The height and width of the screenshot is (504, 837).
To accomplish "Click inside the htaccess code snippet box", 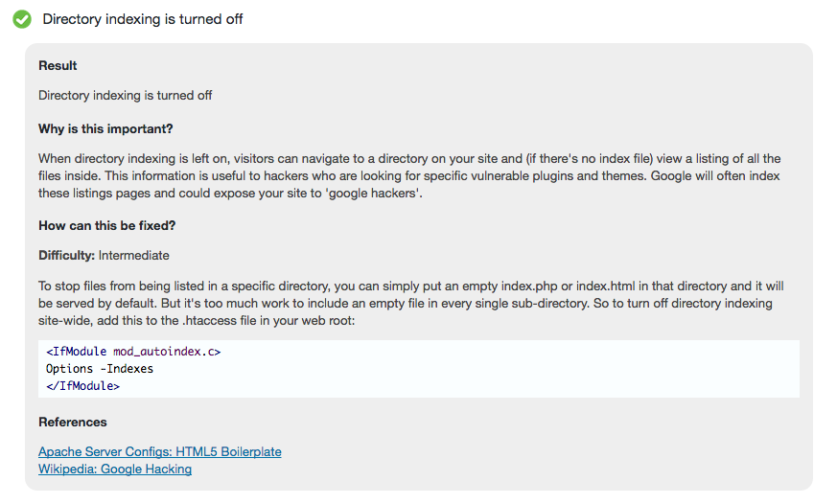I will pyautogui.click(x=418, y=369).
